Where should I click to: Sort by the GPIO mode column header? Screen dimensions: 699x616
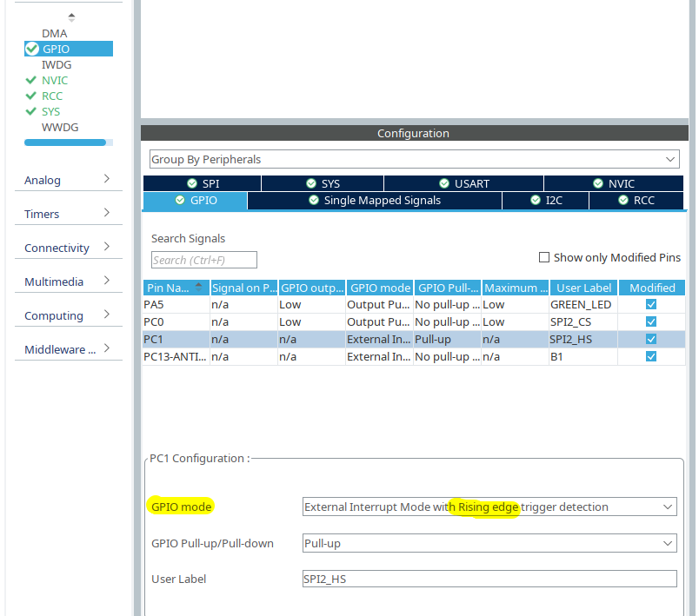coord(380,288)
